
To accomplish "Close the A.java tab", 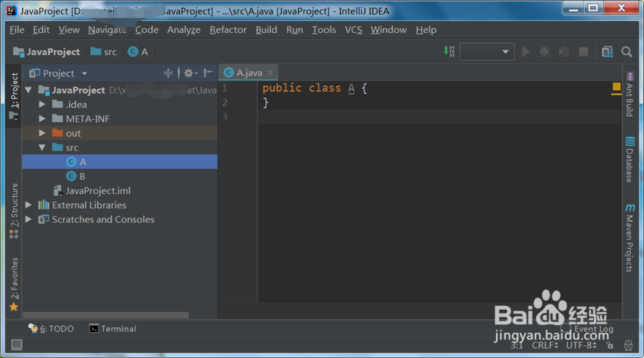I will 270,73.
